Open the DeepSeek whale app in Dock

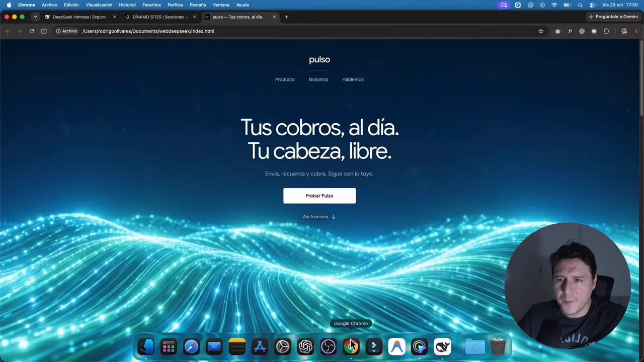442,346
